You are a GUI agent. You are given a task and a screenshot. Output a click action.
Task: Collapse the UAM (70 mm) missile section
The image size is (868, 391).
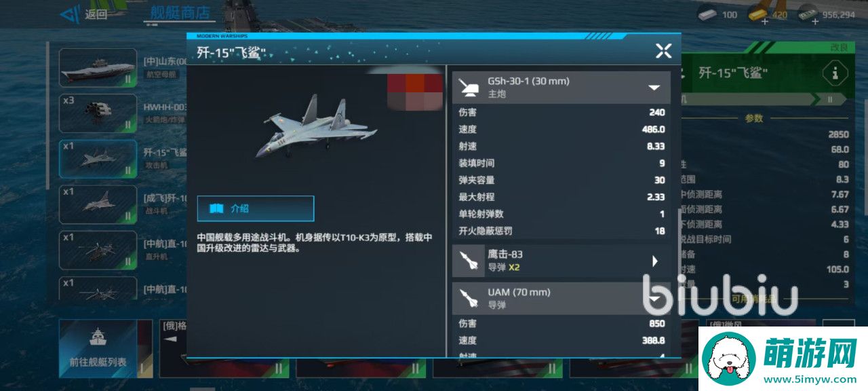click(654, 299)
